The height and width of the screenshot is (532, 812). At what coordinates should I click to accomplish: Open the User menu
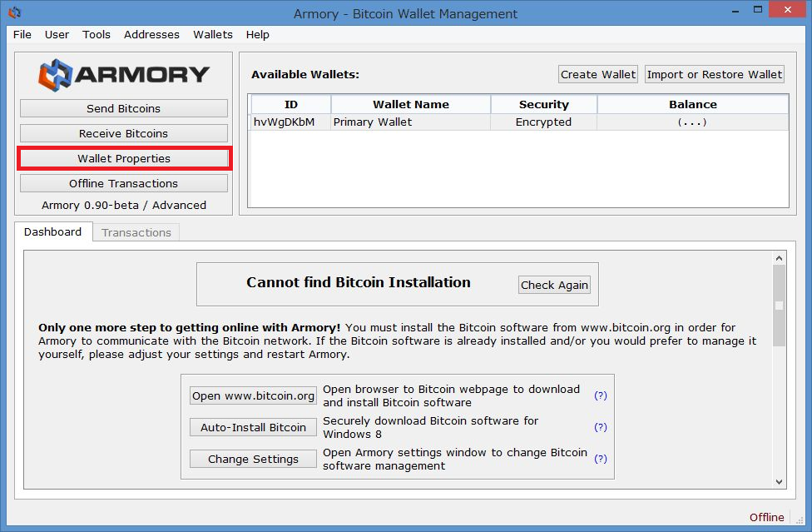pyautogui.click(x=57, y=35)
